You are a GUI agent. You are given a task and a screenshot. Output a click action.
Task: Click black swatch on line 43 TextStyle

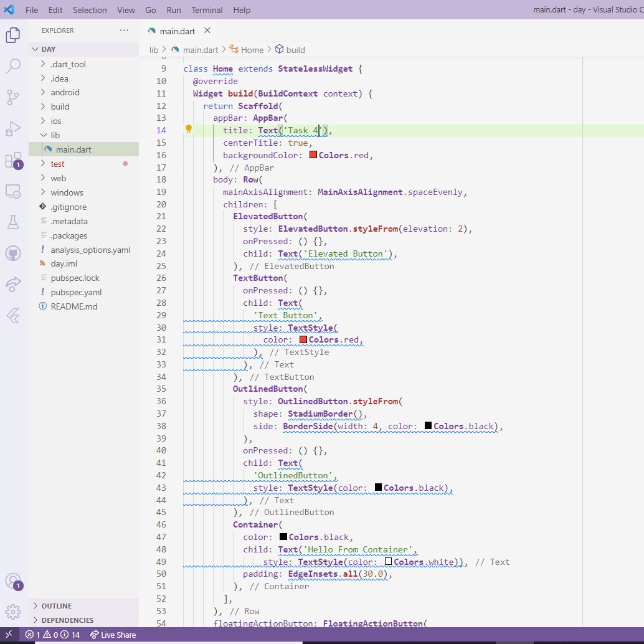click(x=378, y=487)
